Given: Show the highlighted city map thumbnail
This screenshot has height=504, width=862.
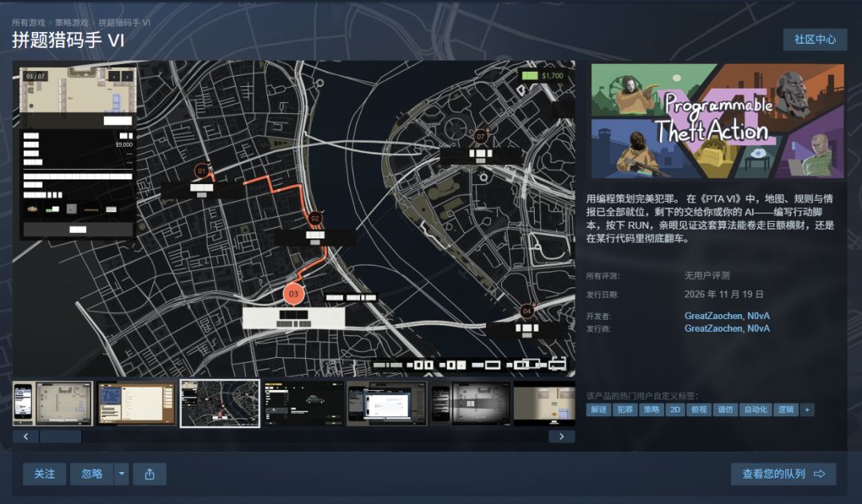Looking at the screenshot, I should [x=220, y=404].
